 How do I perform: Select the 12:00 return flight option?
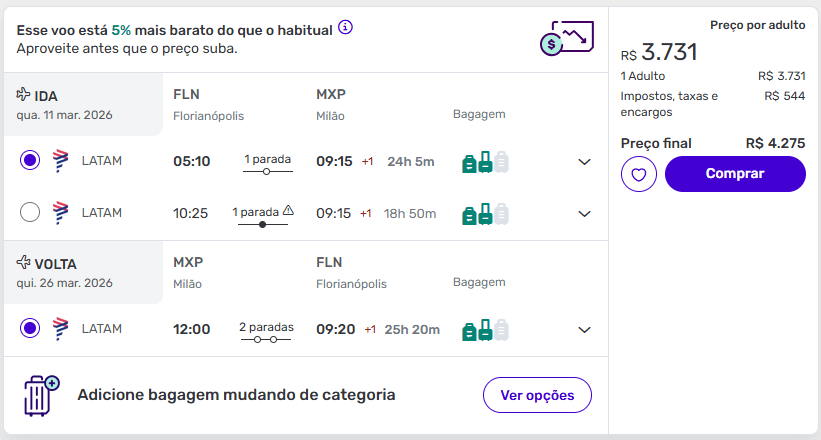pos(30,328)
